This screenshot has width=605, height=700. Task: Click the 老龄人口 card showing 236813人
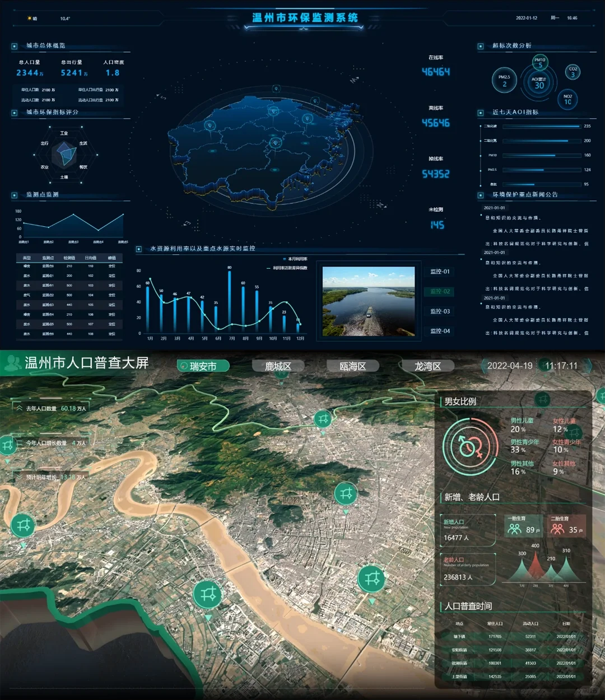click(469, 569)
